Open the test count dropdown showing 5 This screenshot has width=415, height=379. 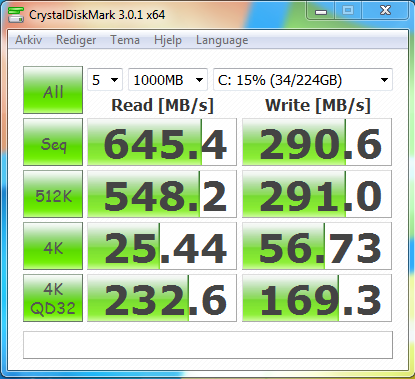105,80
